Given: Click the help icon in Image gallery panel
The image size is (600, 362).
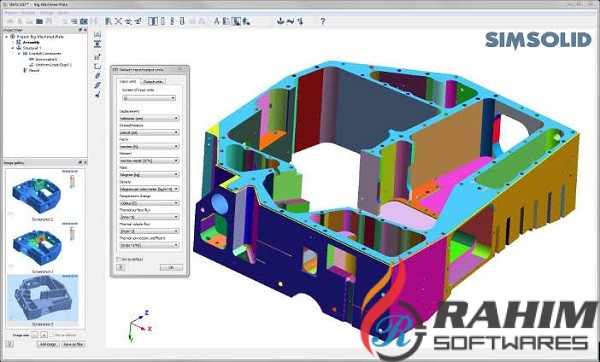Looking at the screenshot, I should tap(10, 344).
